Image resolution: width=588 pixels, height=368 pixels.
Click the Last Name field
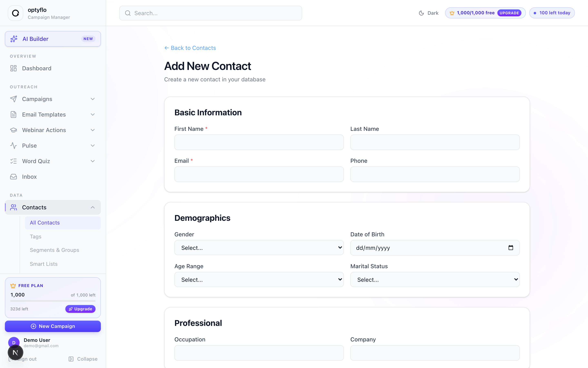click(x=435, y=142)
